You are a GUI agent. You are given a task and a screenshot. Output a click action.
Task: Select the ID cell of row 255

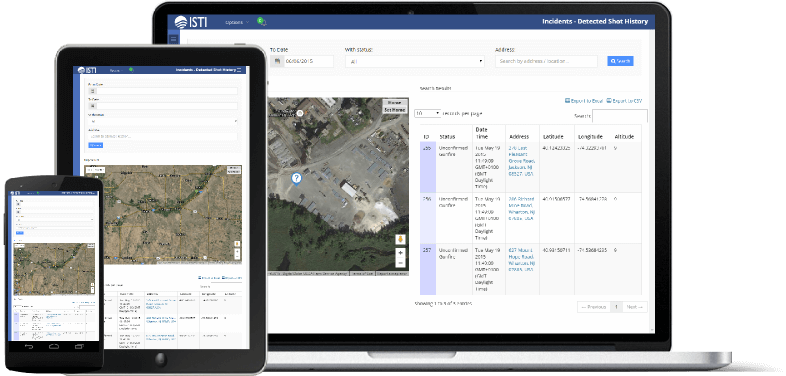tap(428, 168)
